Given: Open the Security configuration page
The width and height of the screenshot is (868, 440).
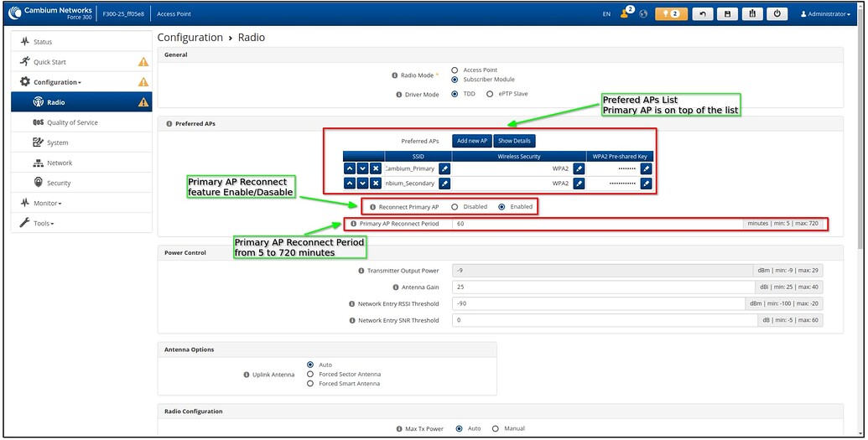Looking at the screenshot, I should 81,184.
